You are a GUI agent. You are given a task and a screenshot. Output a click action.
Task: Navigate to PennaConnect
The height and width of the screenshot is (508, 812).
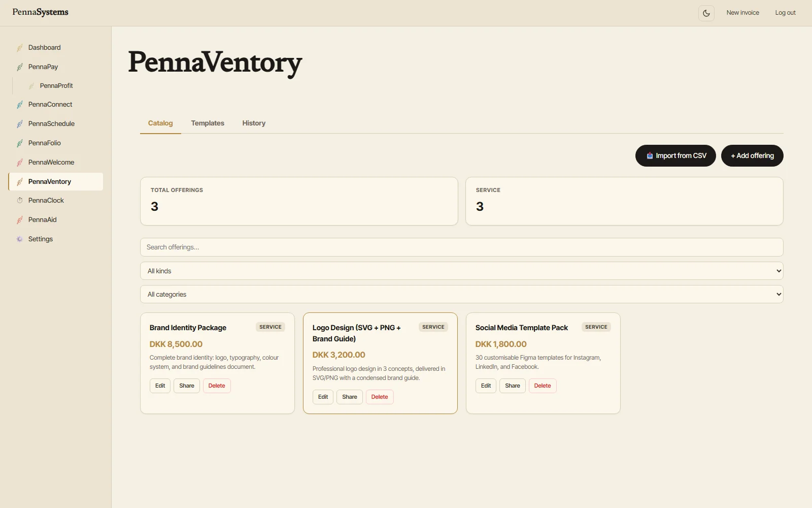click(56, 105)
